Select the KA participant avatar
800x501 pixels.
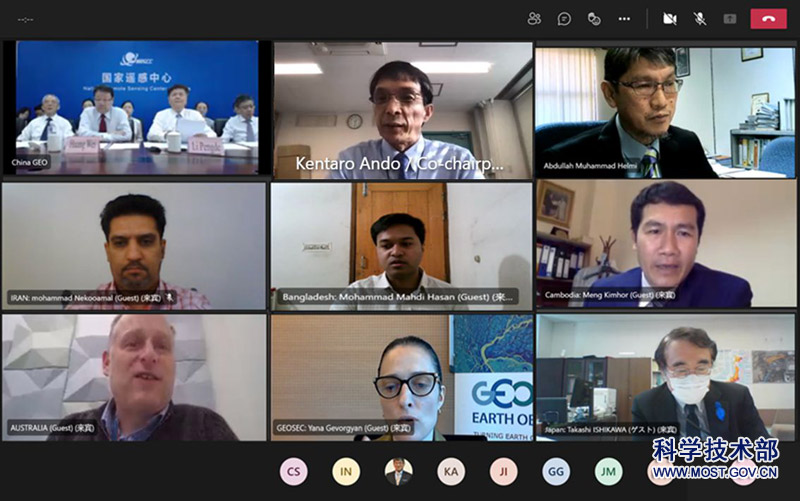451,471
